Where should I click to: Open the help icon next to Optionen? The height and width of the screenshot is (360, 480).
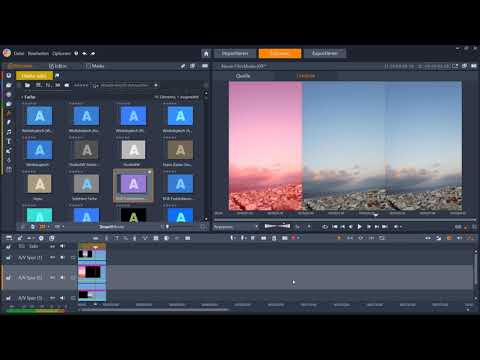(x=76, y=53)
